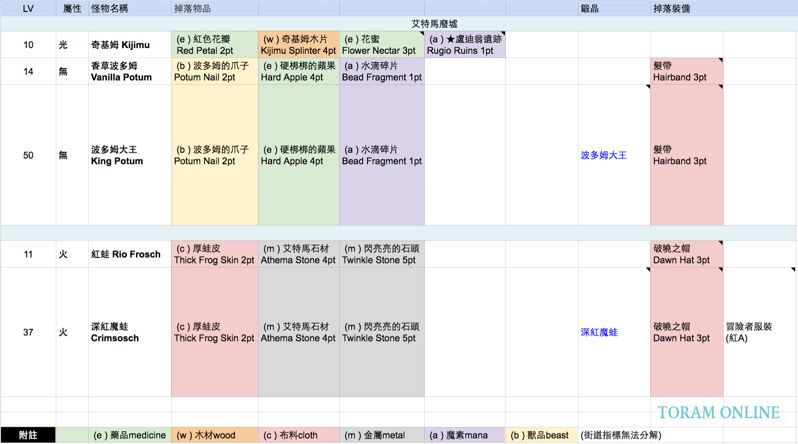Select the black 附註 legend label

tap(28, 435)
